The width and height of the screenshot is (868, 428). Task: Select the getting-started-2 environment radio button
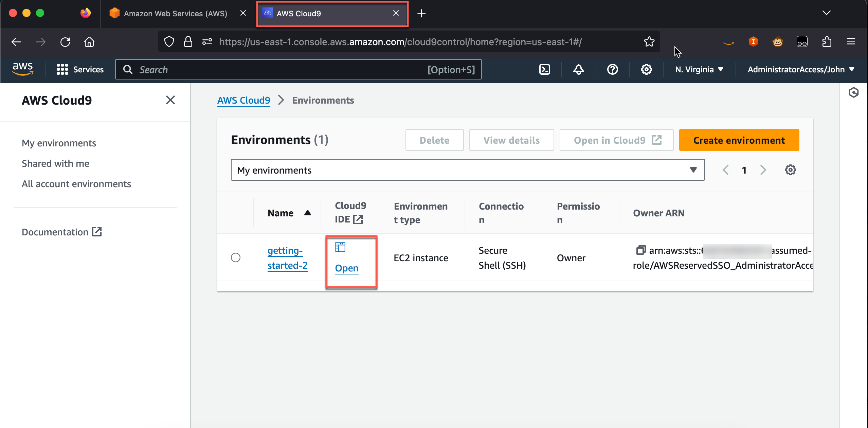click(236, 257)
